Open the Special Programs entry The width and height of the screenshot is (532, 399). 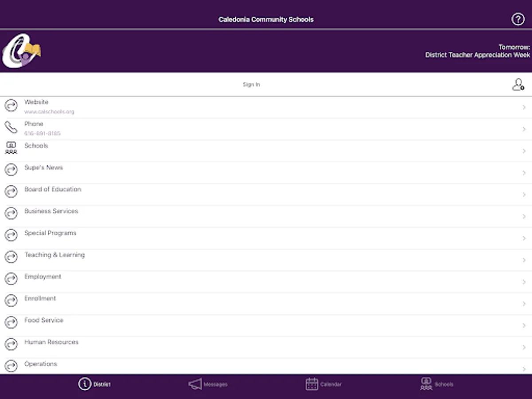[x=266, y=238]
